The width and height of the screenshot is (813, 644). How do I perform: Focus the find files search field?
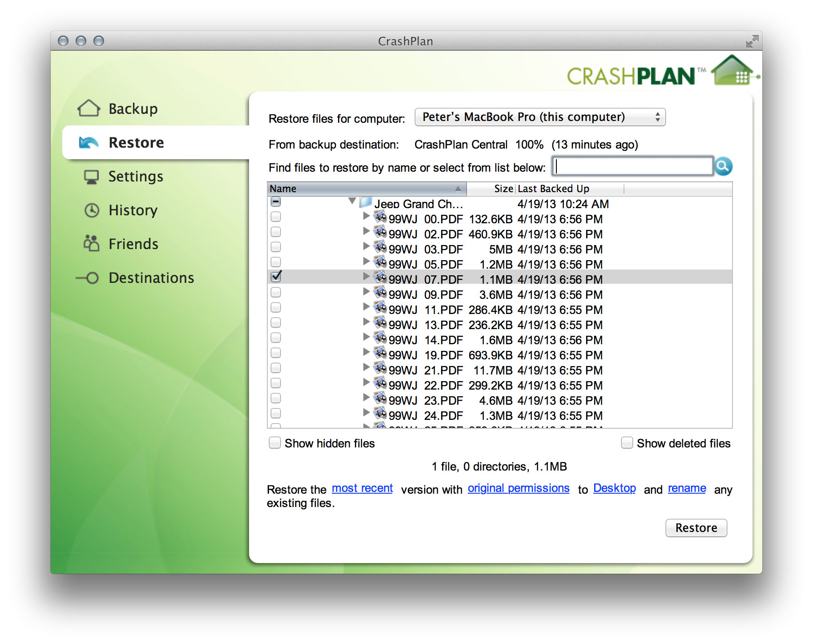coord(632,166)
